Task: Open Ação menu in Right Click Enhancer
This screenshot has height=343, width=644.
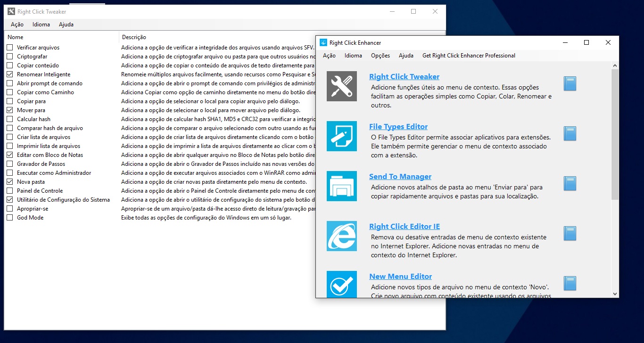Action: coord(329,56)
